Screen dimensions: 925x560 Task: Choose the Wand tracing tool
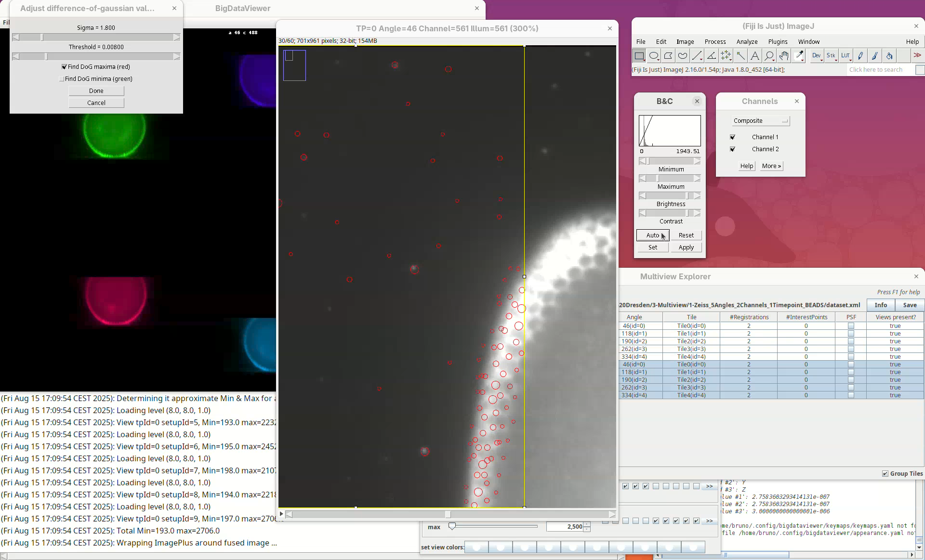click(x=740, y=56)
